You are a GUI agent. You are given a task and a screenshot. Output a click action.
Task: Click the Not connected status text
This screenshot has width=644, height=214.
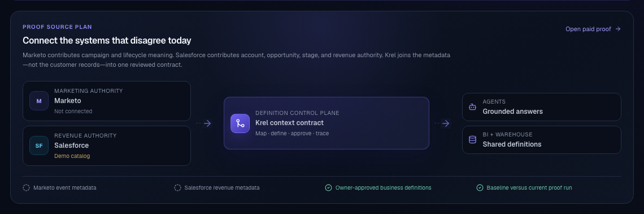[73, 111]
